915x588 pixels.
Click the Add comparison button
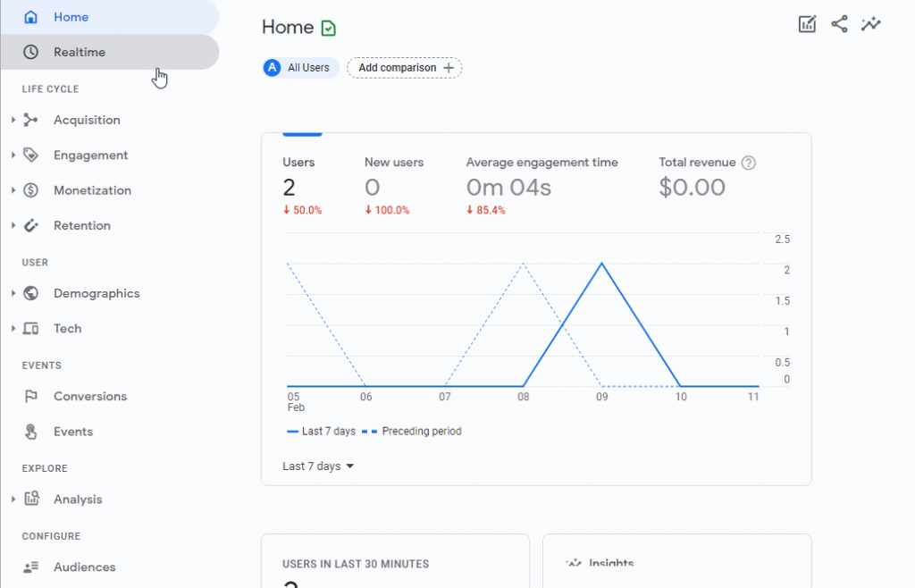click(x=404, y=67)
